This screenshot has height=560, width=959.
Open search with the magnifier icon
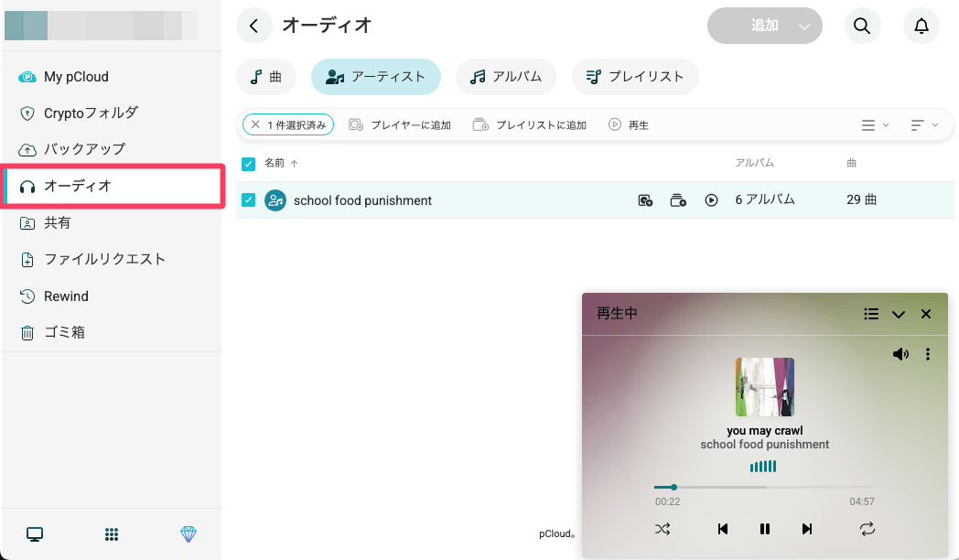(x=862, y=26)
